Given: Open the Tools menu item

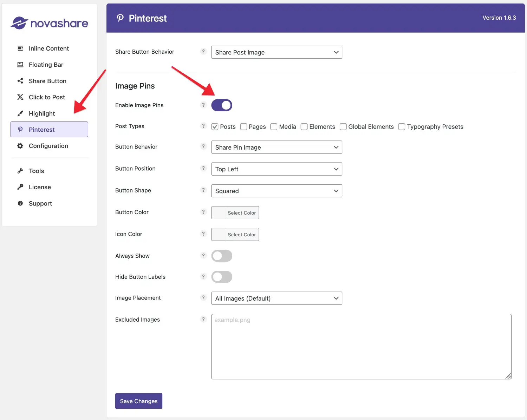Looking at the screenshot, I should (36, 171).
